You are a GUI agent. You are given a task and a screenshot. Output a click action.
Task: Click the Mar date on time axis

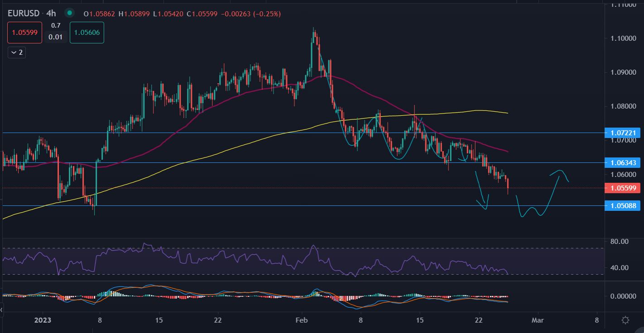point(538,320)
